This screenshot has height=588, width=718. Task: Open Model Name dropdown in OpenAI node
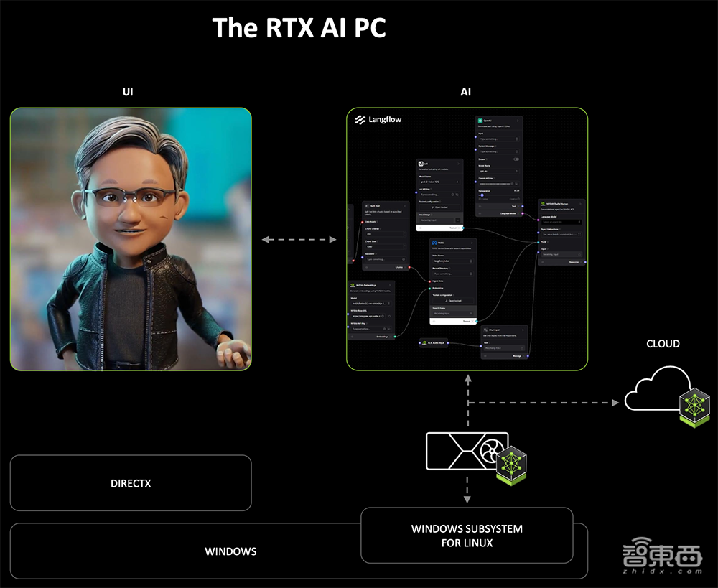point(498,171)
